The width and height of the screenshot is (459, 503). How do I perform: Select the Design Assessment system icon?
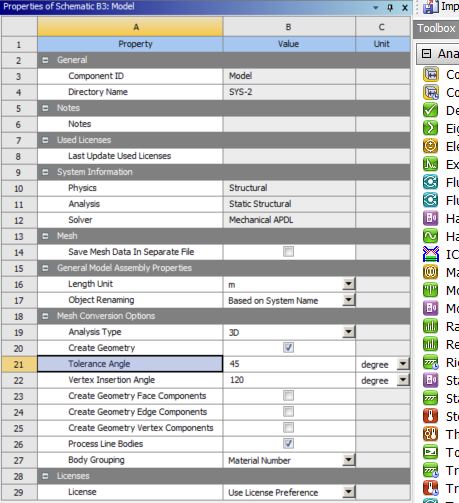(430, 110)
